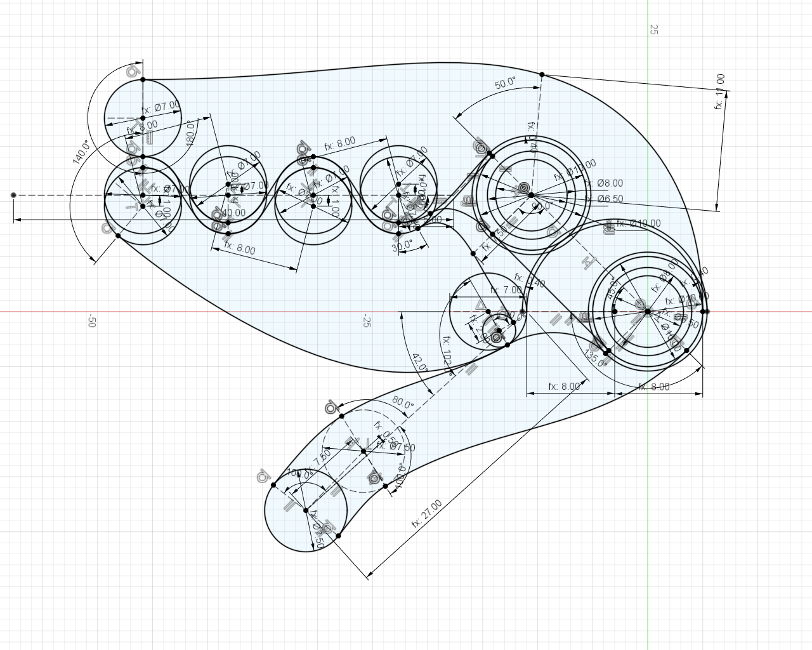Select the tangent glyph above the topmost left circle
This screenshot has height=650, width=812.
[133, 71]
